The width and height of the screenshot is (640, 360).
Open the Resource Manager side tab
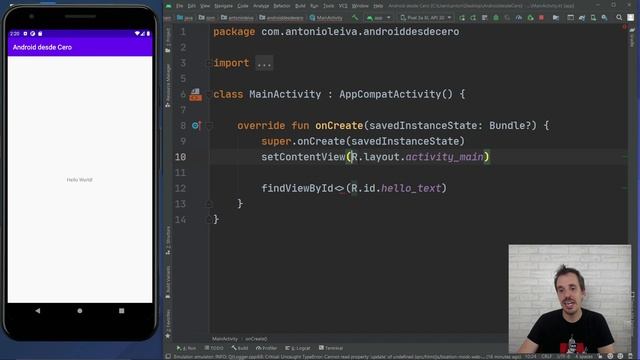tap(168, 86)
